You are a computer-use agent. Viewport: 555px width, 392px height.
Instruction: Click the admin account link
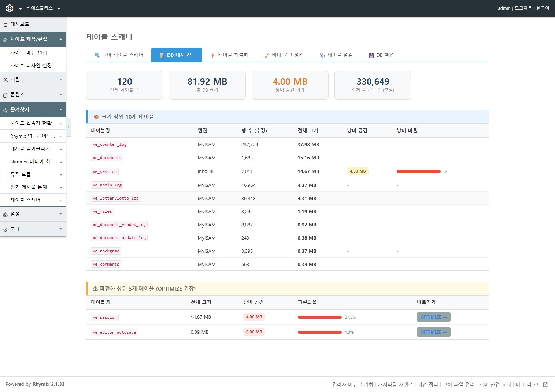[504, 8]
